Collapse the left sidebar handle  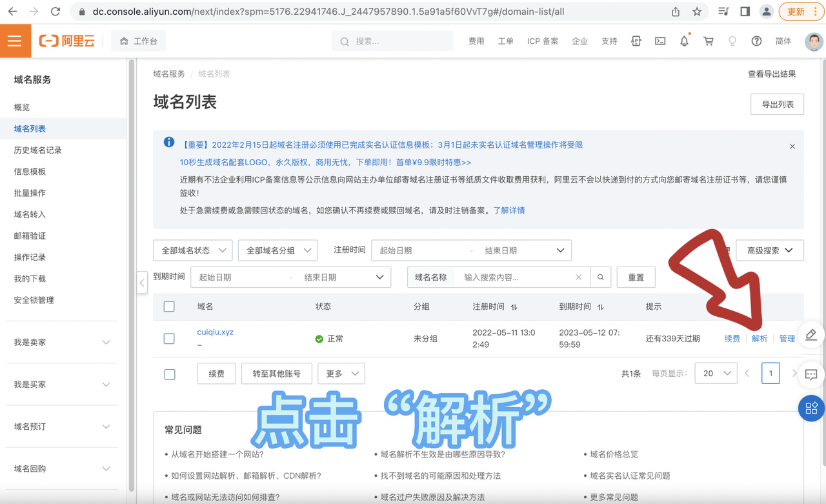(142, 283)
